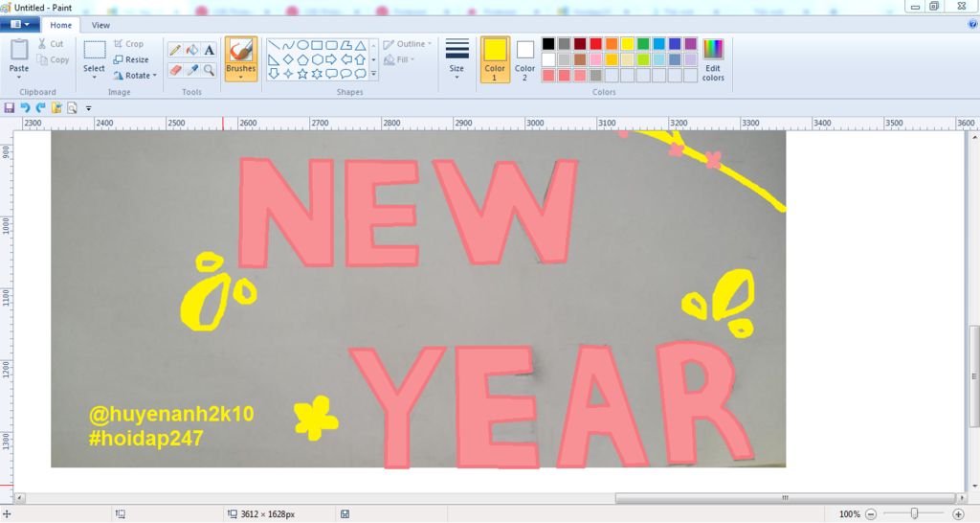Screen dimensions: 980x523
Task: Activate Color 2 background selector
Action: pyautogui.click(x=525, y=59)
